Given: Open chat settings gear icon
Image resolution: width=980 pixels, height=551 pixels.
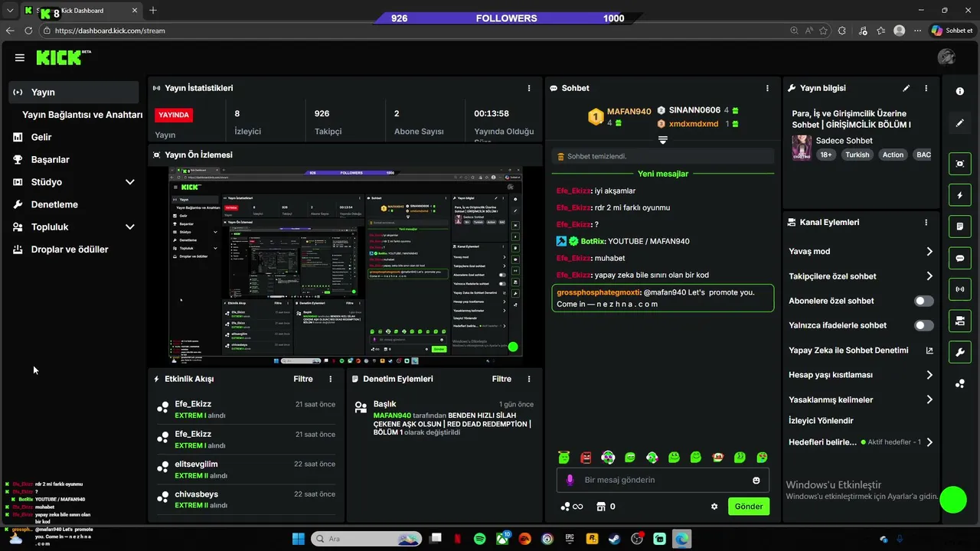Looking at the screenshot, I should [714, 507].
